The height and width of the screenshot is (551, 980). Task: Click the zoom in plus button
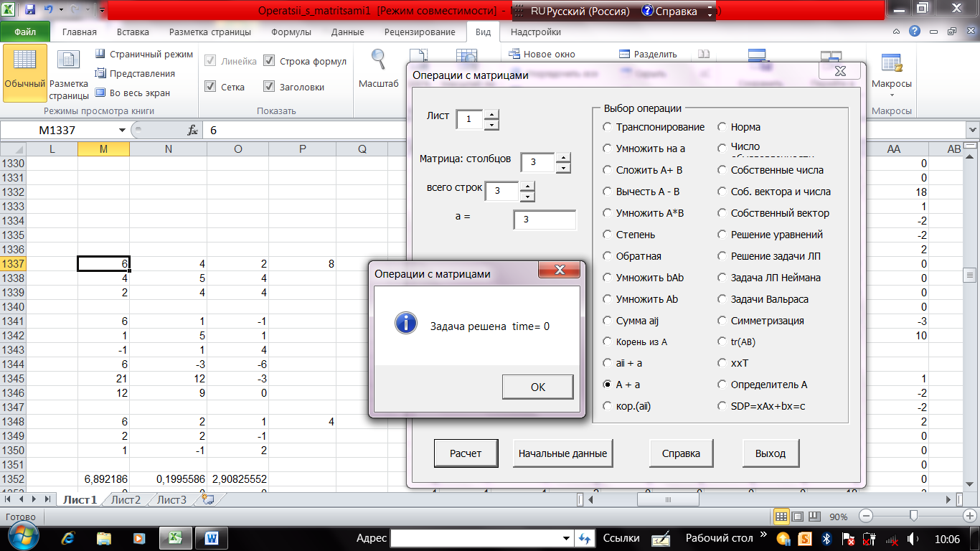point(970,516)
